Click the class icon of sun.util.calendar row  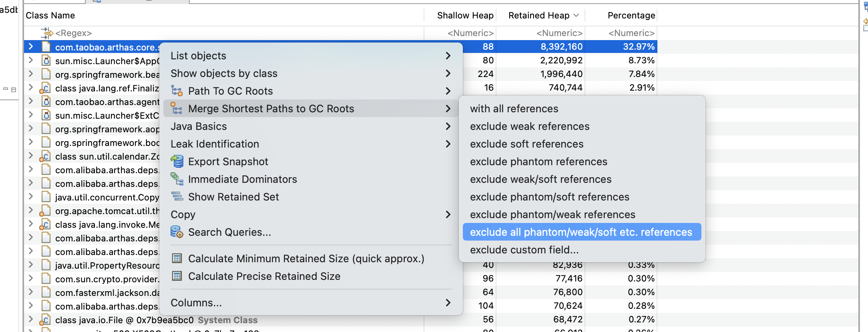tap(45, 156)
